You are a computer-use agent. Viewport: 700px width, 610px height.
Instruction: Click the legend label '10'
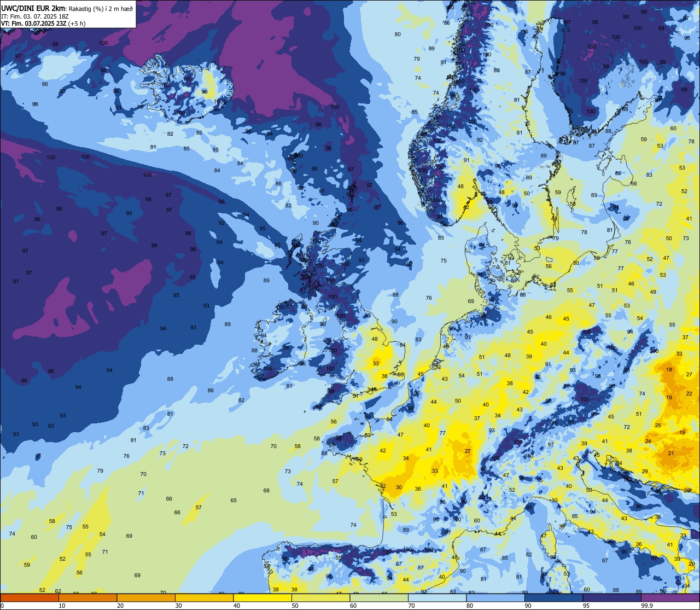62,606
